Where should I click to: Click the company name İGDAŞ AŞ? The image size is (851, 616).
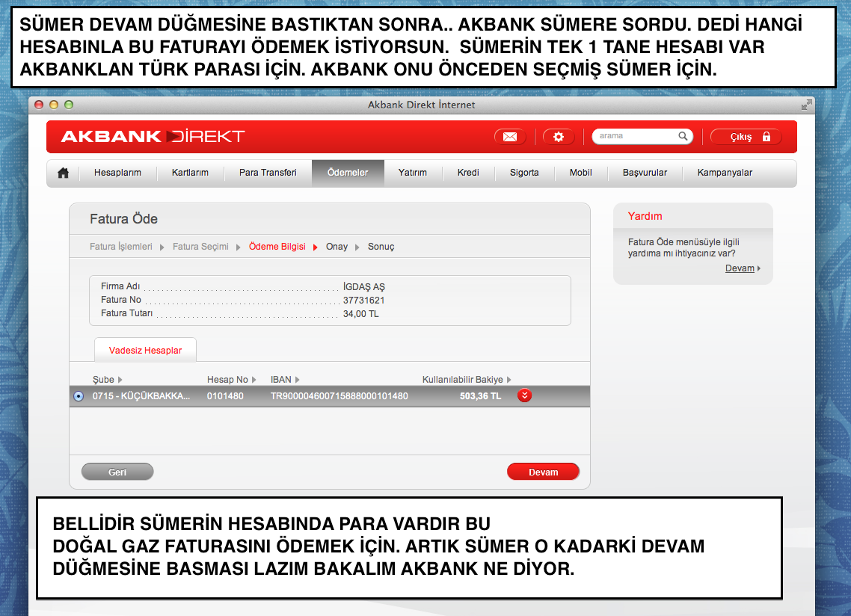363,286
